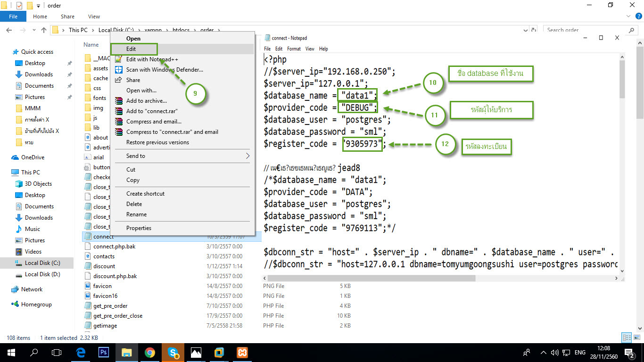Open Skype taskbar icon
Screen dimensions: 644x362
(173, 352)
